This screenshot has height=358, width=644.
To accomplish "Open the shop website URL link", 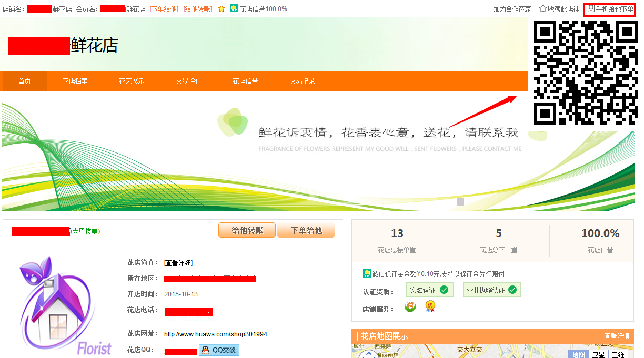I will click(216, 334).
